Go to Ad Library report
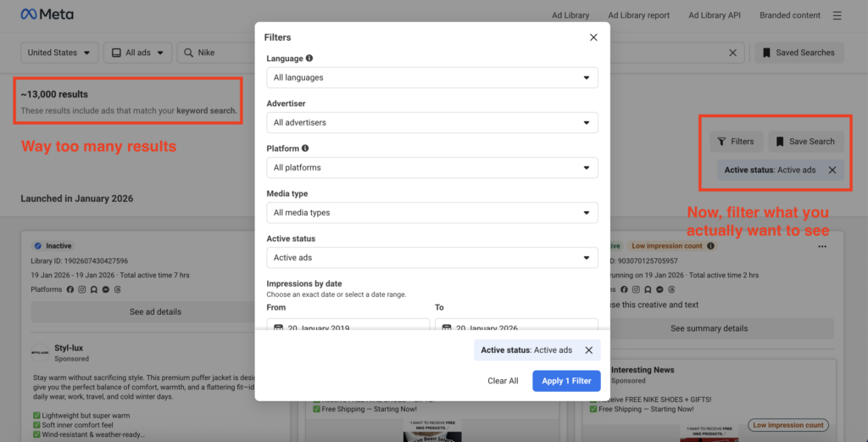 (638, 15)
